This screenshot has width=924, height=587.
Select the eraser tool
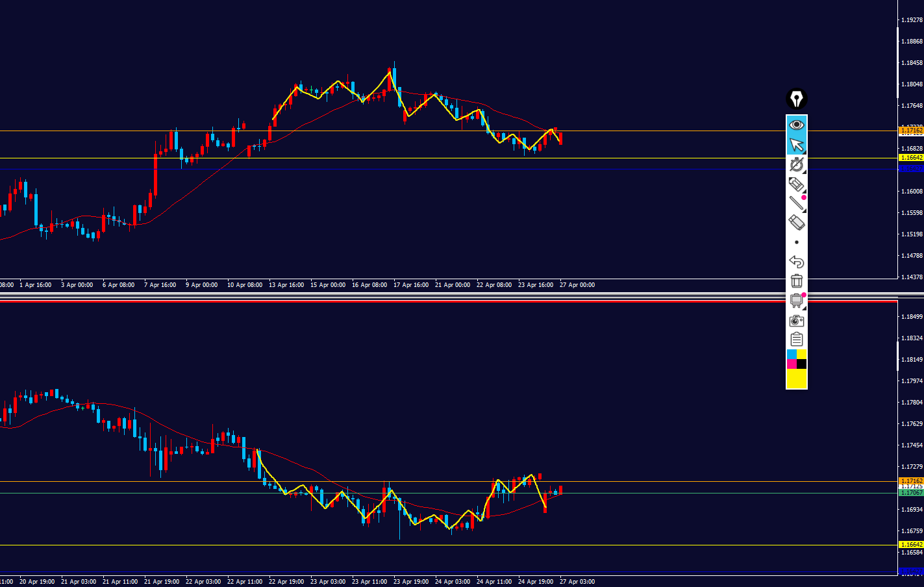pos(796,223)
